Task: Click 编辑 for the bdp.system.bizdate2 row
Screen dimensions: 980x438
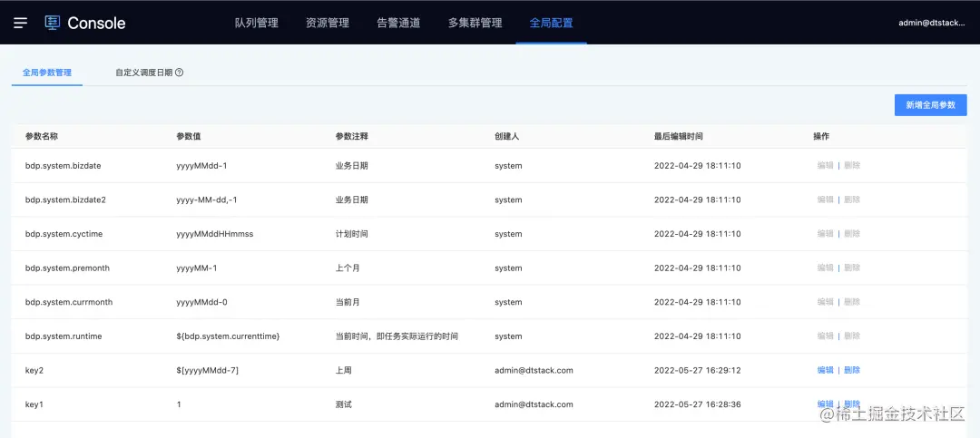Action: click(825, 200)
